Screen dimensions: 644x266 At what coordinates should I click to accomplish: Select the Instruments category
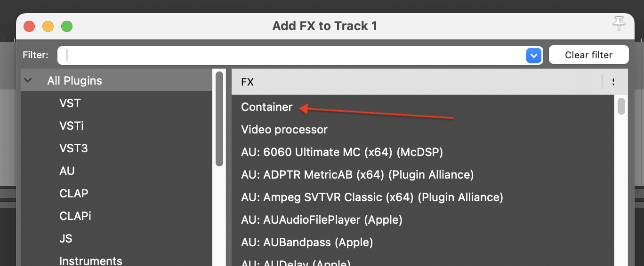[91, 261]
